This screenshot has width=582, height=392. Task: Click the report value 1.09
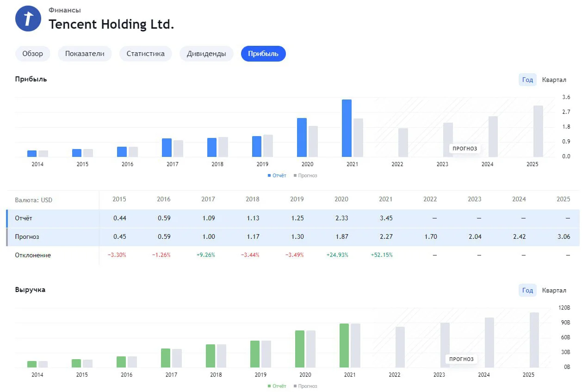point(208,218)
